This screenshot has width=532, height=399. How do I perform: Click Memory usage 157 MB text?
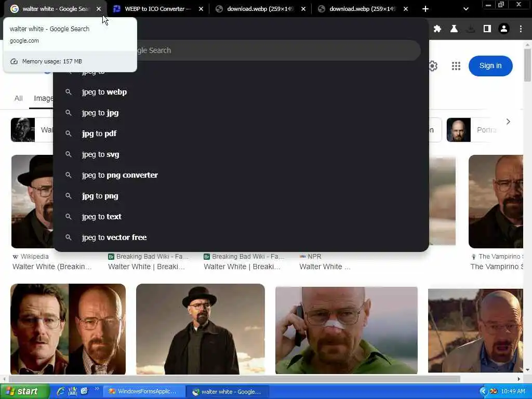click(x=52, y=61)
